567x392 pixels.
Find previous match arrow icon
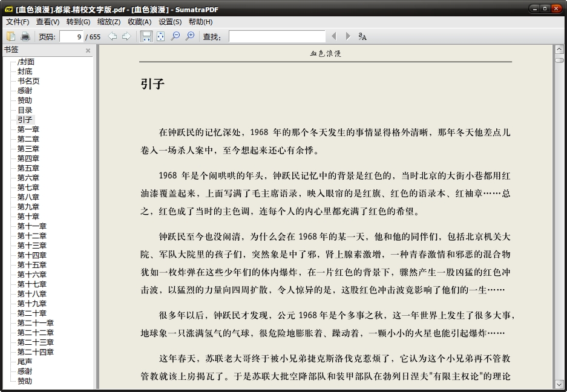(x=334, y=36)
